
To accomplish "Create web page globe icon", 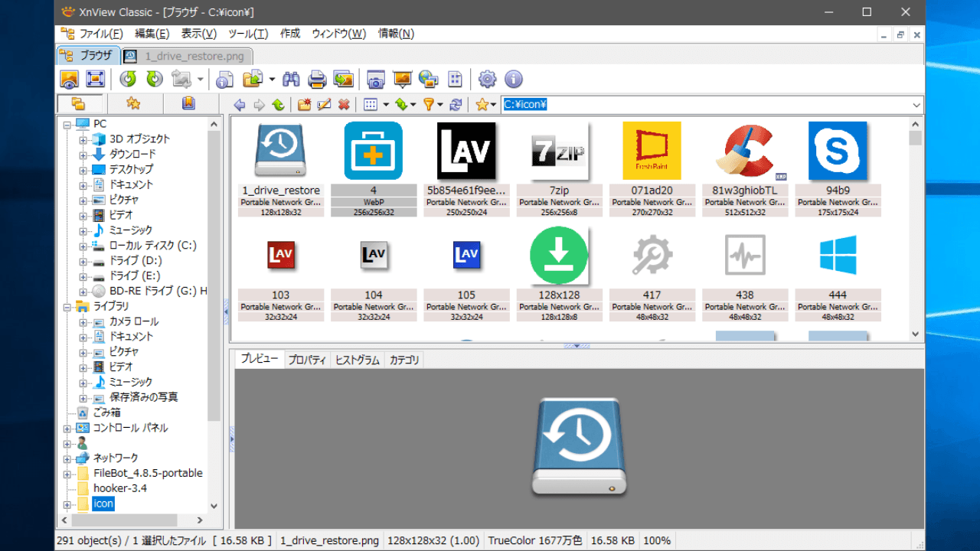I will [429, 79].
